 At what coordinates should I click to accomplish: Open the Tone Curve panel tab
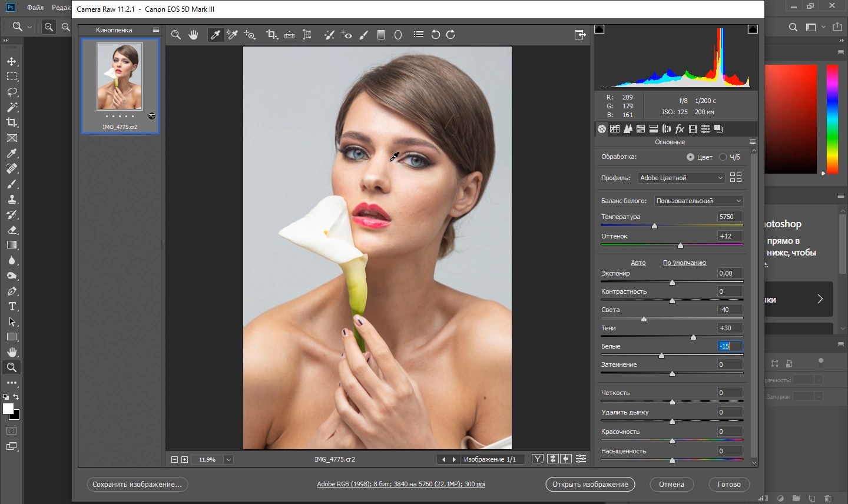(615, 129)
